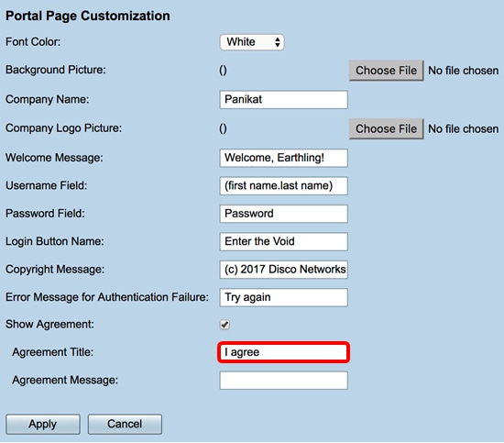The height and width of the screenshot is (443, 504).
Task: Click the Copyright Message label
Action: tap(55, 270)
